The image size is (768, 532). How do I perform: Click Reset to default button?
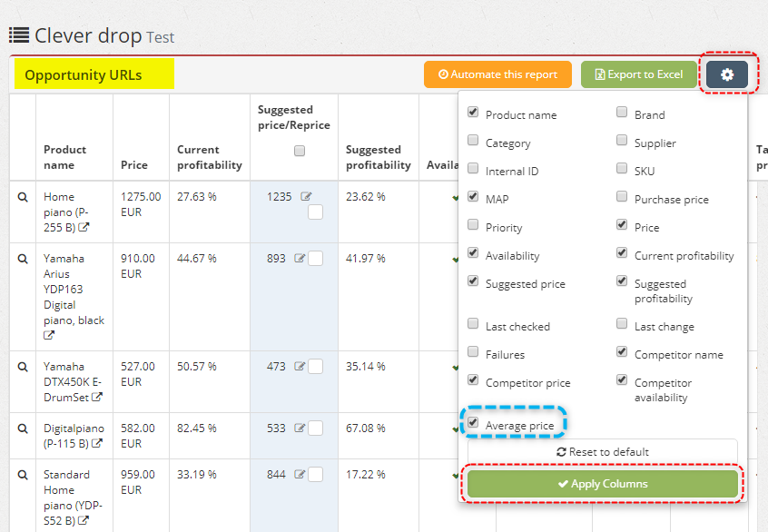603,452
